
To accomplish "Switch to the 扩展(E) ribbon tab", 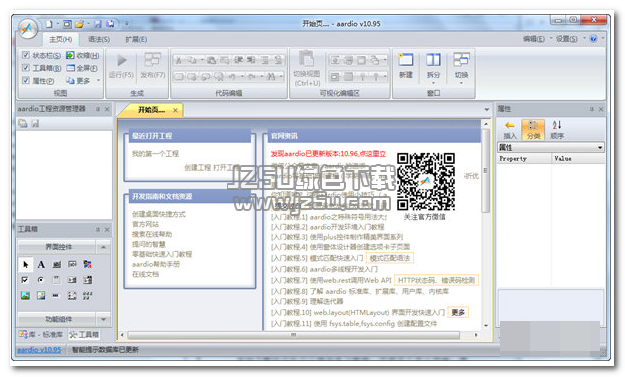I will pyautogui.click(x=136, y=39).
